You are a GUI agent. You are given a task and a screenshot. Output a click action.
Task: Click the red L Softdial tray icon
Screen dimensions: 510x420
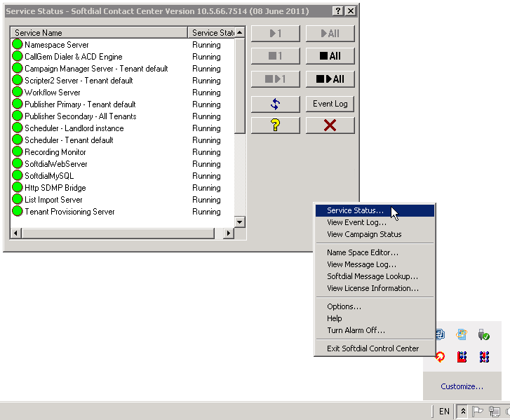[x=462, y=357]
